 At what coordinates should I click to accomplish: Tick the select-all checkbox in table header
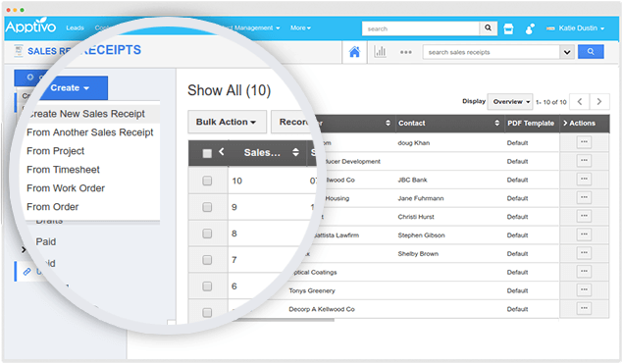point(207,153)
